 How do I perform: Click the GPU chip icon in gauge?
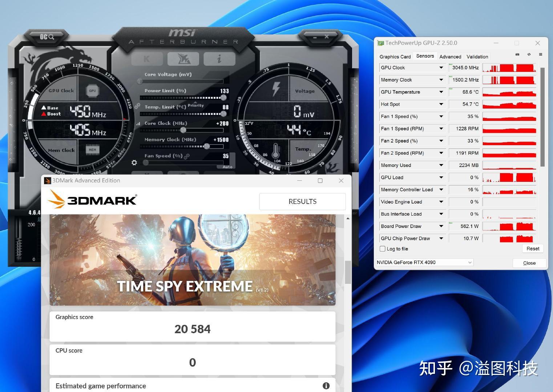92,91
